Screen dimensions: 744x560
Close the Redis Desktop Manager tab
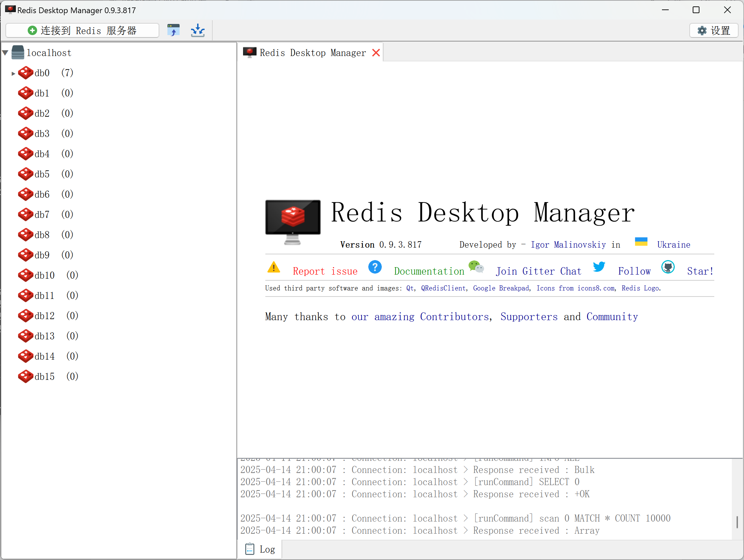pyautogui.click(x=376, y=52)
